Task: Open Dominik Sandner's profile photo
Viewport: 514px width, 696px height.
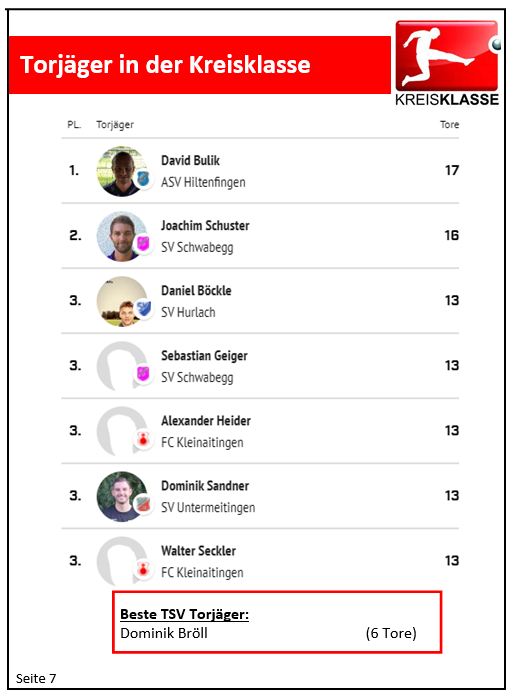Action: [122, 496]
